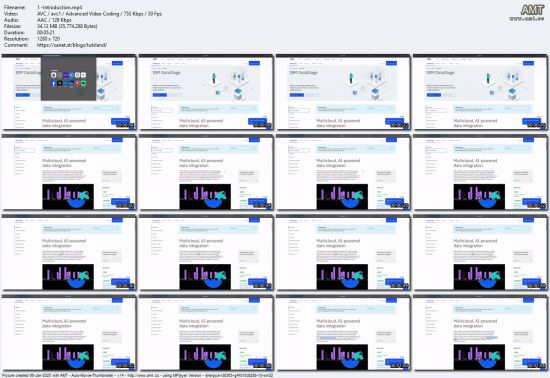
Task: Open the third-row second video thumbnail
Action: coord(206,252)
